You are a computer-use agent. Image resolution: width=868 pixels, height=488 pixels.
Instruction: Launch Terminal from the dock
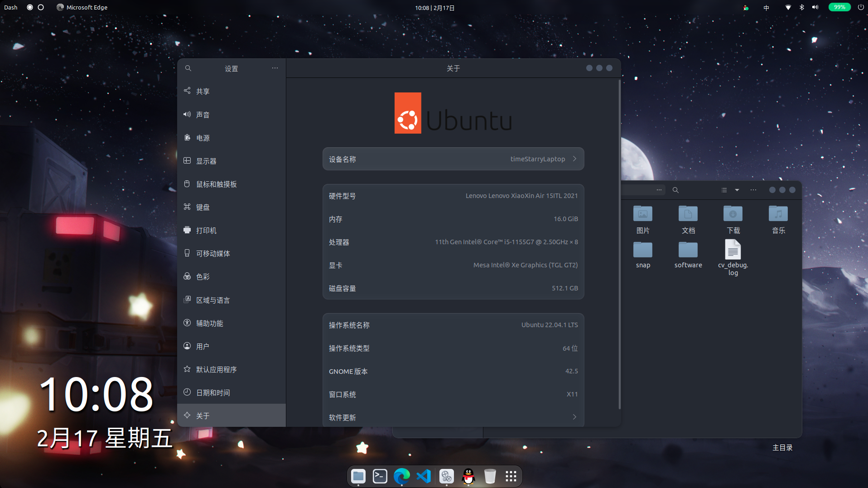click(x=380, y=476)
